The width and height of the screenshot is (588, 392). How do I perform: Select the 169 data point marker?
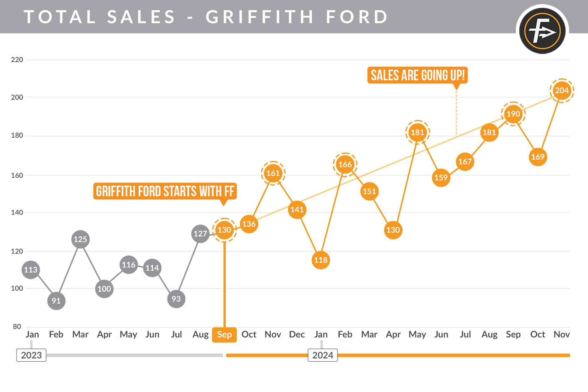tap(538, 157)
